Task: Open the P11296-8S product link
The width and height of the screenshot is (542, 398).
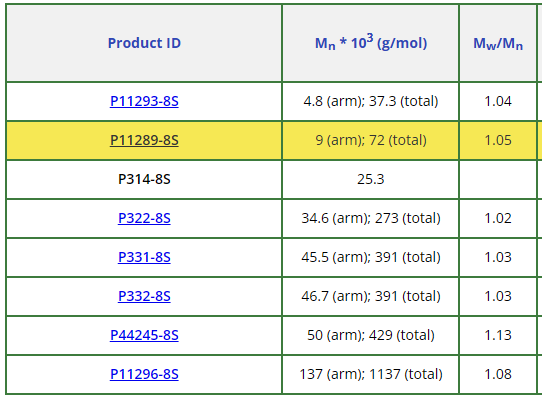Action: [144, 374]
